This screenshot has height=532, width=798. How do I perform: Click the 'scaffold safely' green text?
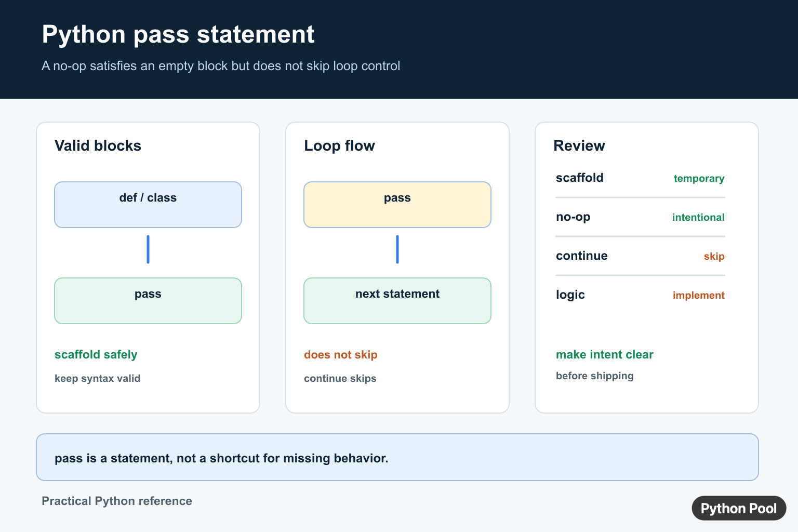pos(96,355)
